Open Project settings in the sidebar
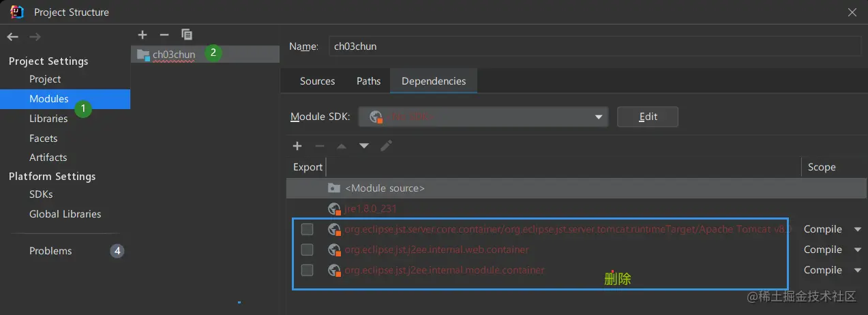The height and width of the screenshot is (315, 868). point(45,79)
